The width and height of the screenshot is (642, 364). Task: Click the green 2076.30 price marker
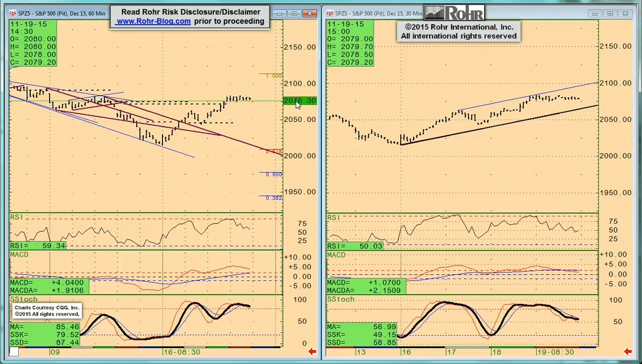click(299, 101)
